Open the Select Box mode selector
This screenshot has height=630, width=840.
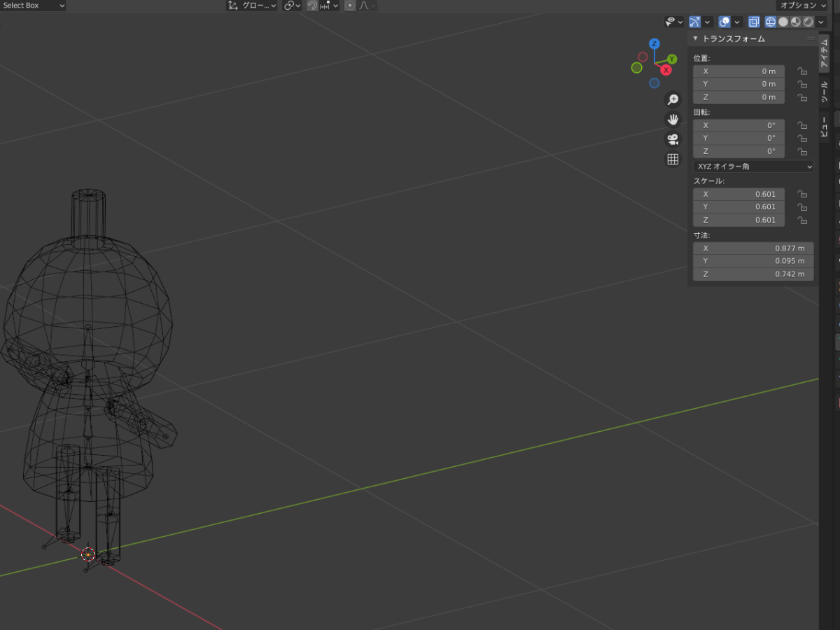tap(31, 6)
